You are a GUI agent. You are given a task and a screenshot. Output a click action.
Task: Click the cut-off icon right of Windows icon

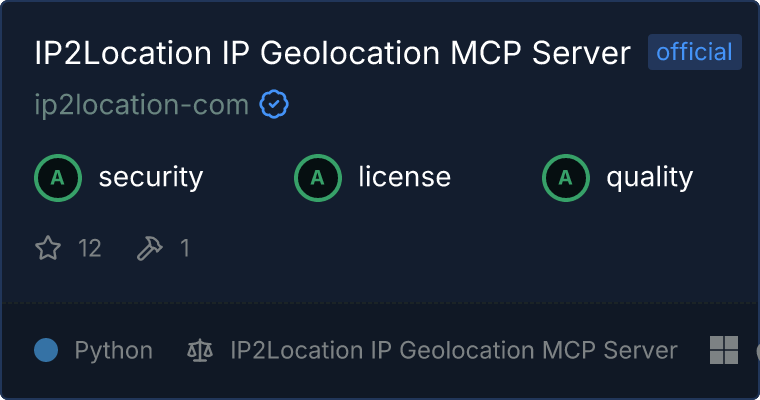pyautogui.click(x=756, y=350)
